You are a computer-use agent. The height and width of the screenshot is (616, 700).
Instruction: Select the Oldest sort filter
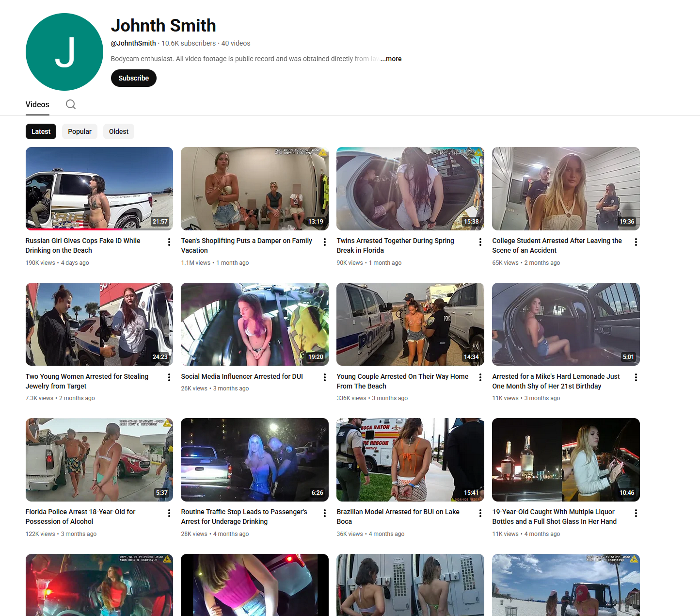point(118,131)
